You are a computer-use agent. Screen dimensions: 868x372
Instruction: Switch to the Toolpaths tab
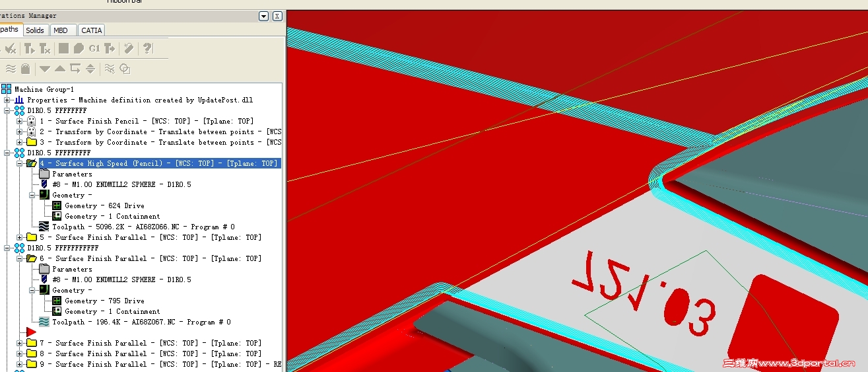click(x=10, y=30)
